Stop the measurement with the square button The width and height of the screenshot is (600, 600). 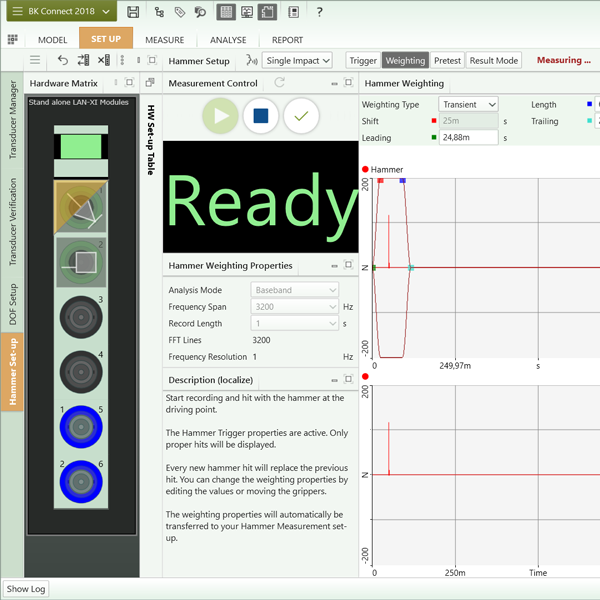[x=261, y=116]
